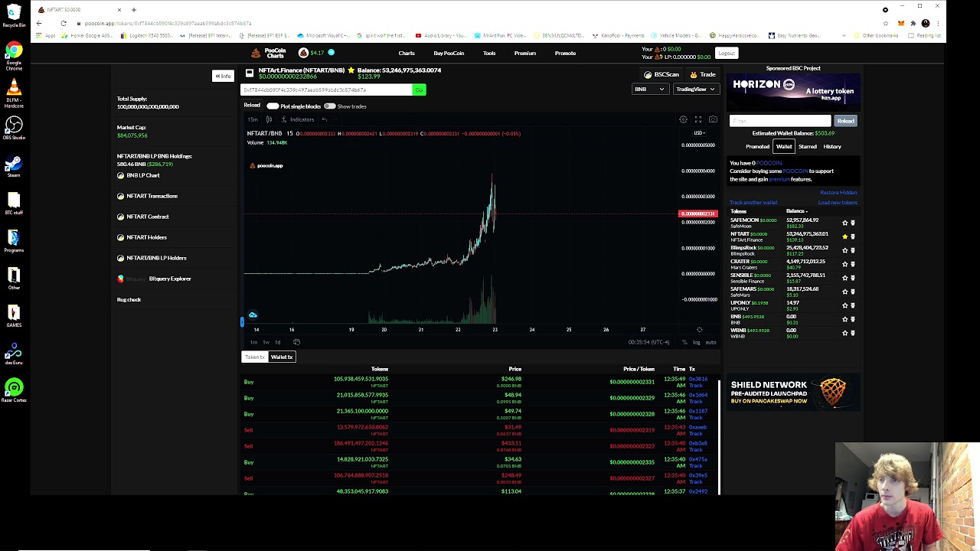Viewport: 980px width, 551px height.
Task: Click Rug check link
Action: coord(129,300)
